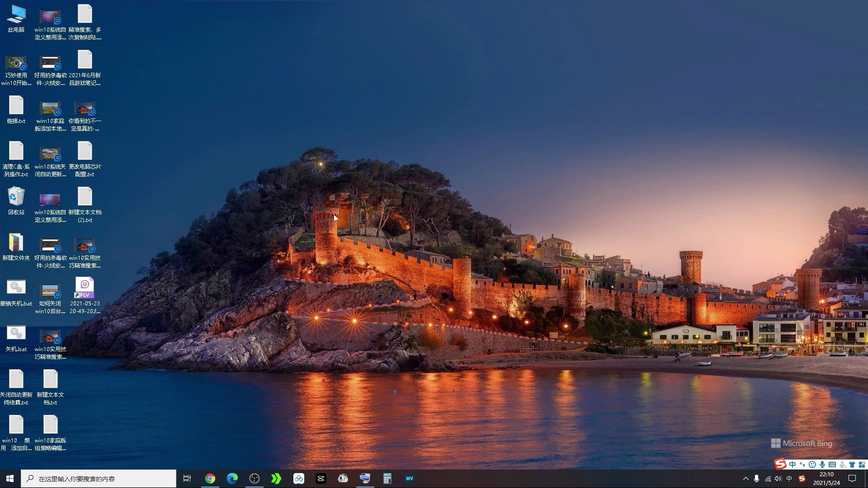This screenshot has width=868, height=488.
Task: Launch Microsoft Edge from the taskbar
Action: [x=232, y=479]
